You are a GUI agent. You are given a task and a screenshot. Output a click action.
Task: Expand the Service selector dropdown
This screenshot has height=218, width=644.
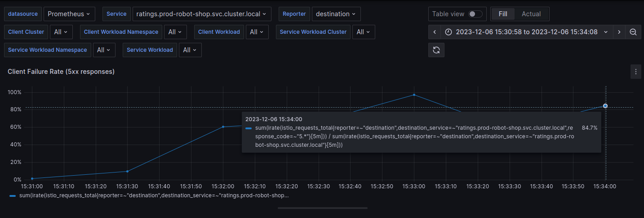[x=201, y=14]
